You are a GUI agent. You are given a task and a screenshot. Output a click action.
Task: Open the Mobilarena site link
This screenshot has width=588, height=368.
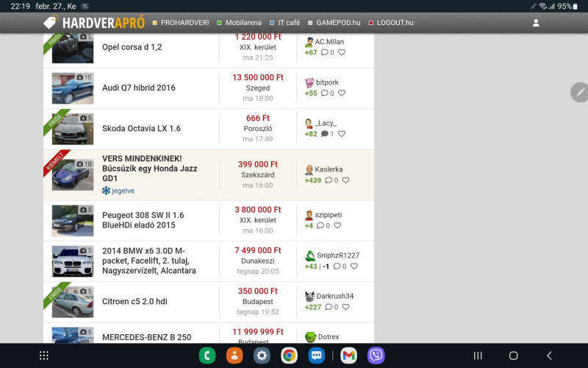pos(240,23)
